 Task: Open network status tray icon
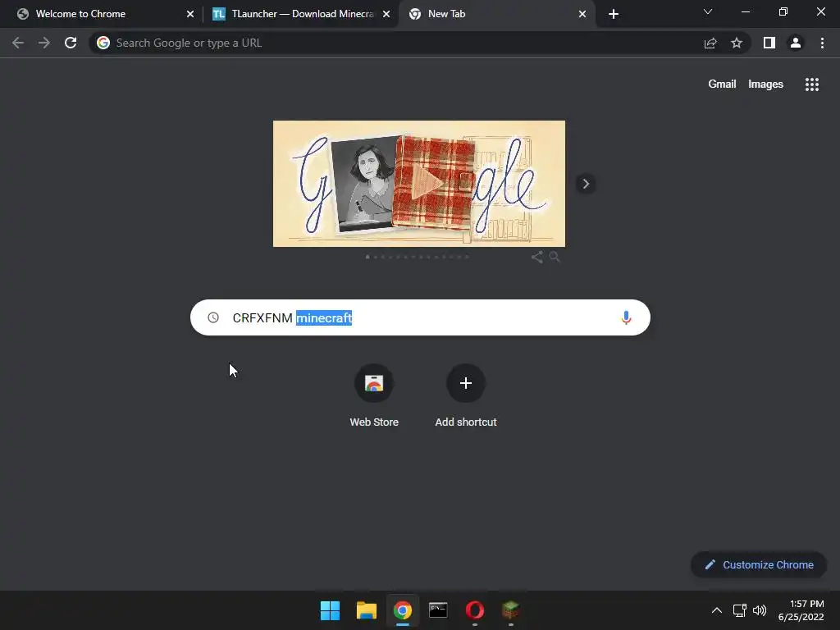pyautogui.click(x=740, y=610)
